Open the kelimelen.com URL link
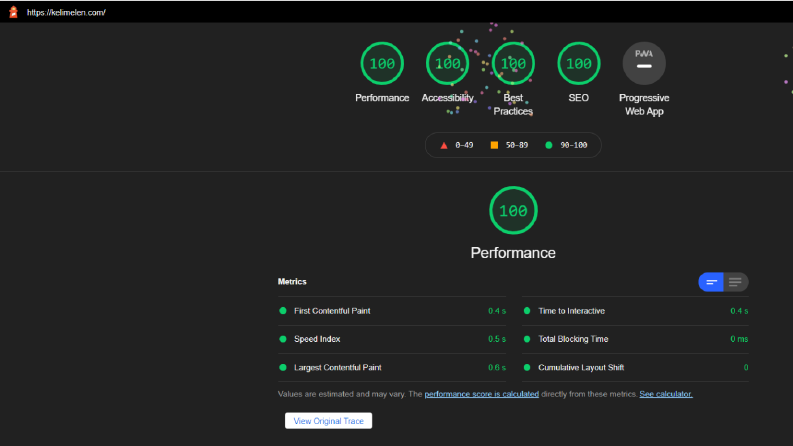The height and width of the screenshot is (446, 793). tap(66, 13)
